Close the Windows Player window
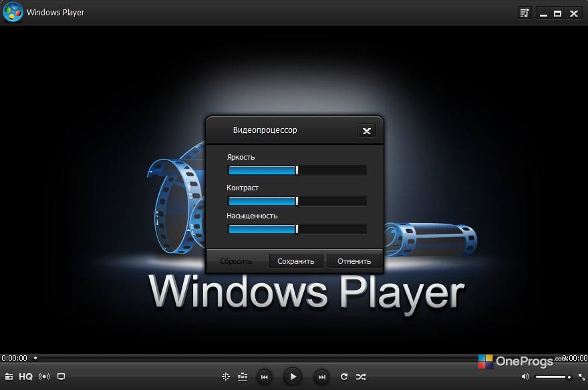Screen dimensions: 588x390 point(574,14)
